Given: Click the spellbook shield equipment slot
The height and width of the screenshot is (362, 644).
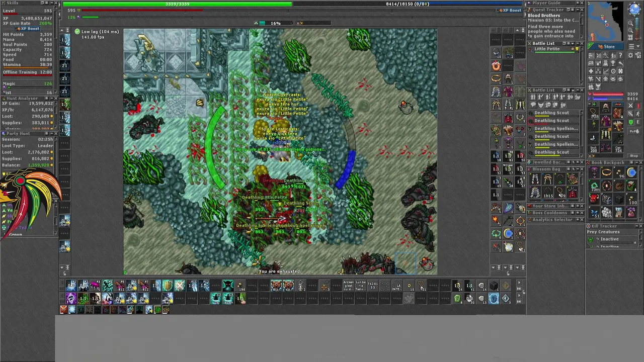Looking at the screenshot, I should pos(618,126).
